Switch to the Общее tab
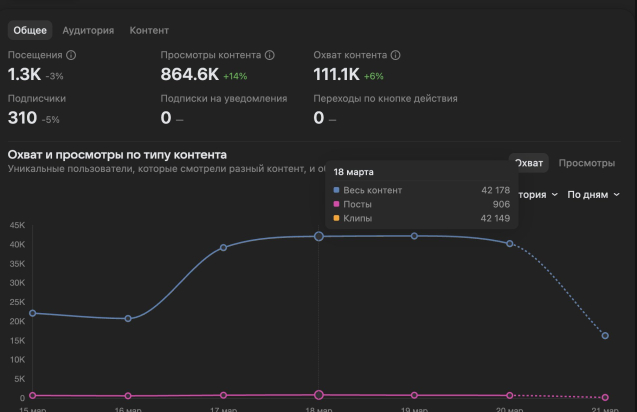637x412 pixels. (30, 31)
